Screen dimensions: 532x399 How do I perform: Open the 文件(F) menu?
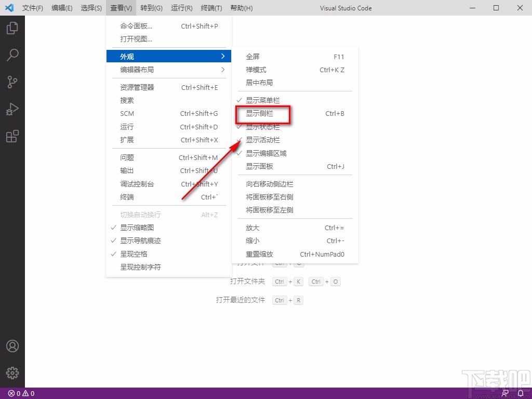(33, 8)
